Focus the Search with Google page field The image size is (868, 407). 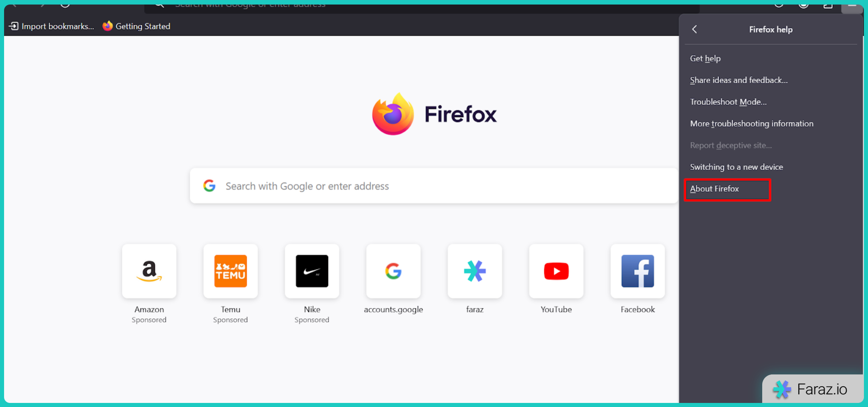pyautogui.click(x=434, y=186)
